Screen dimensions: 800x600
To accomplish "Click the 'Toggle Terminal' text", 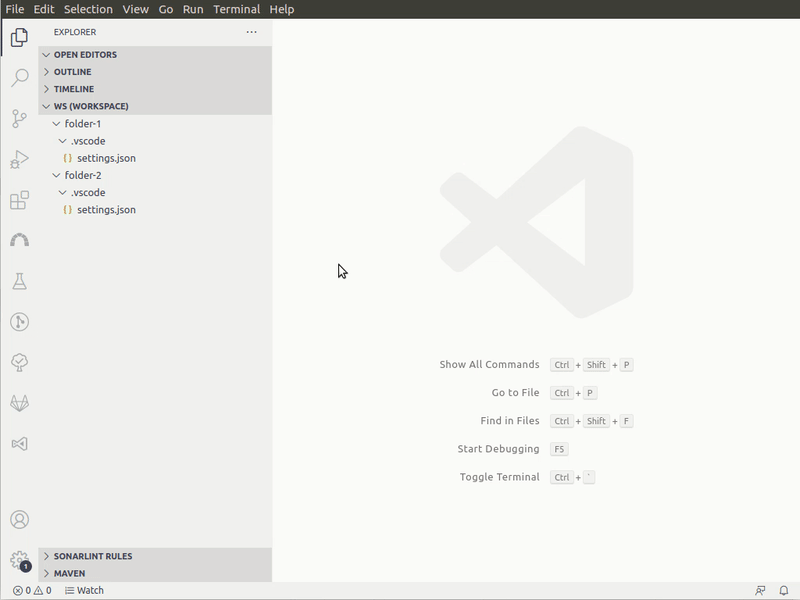I will [499, 477].
